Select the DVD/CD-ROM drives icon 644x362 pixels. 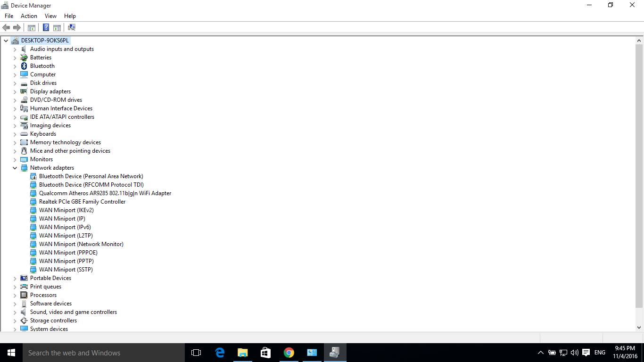(24, 100)
